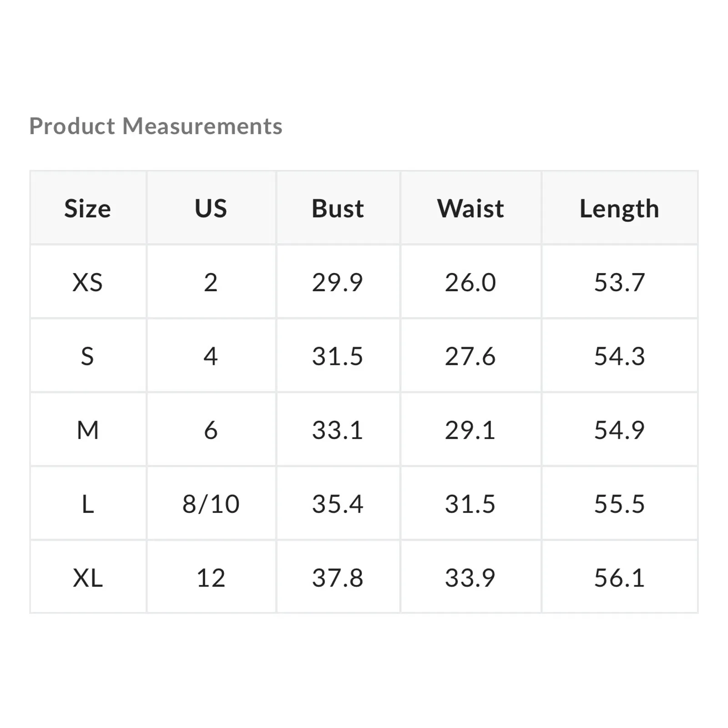Click the XL size row label
This screenshot has height=728, width=728.
pyautogui.click(x=87, y=578)
